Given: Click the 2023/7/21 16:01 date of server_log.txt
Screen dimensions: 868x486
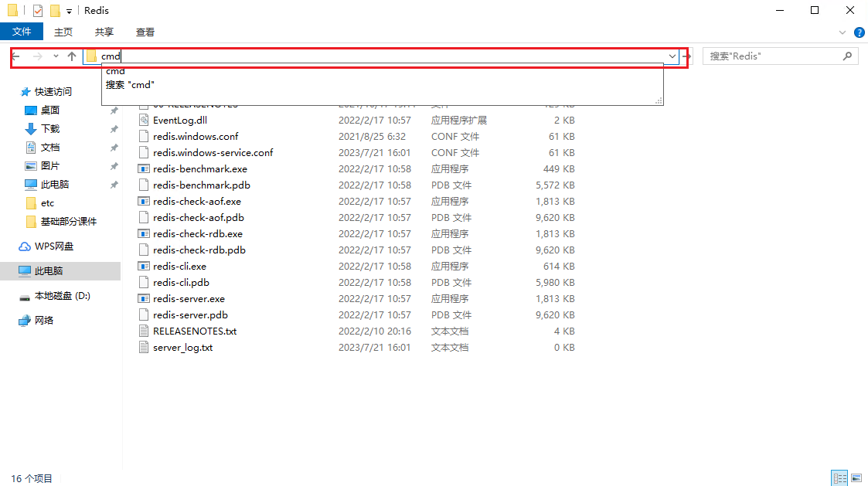Looking at the screenshot, I should [374, 348].
